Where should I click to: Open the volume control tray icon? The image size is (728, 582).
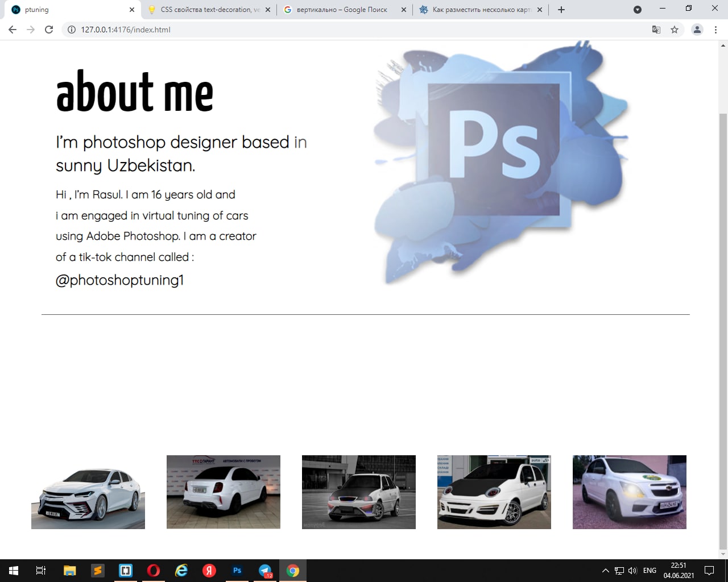tap(632, 571)
